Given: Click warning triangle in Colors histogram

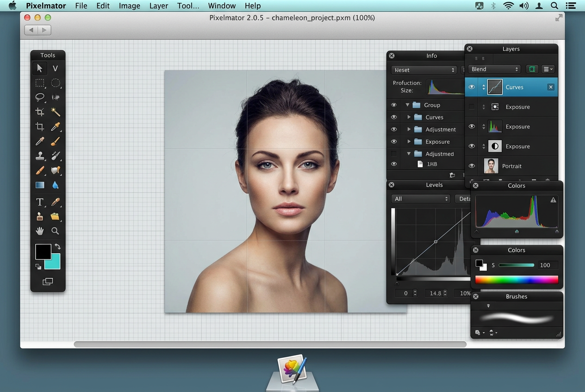Looking at the screenshot, I should pos(553,200).
